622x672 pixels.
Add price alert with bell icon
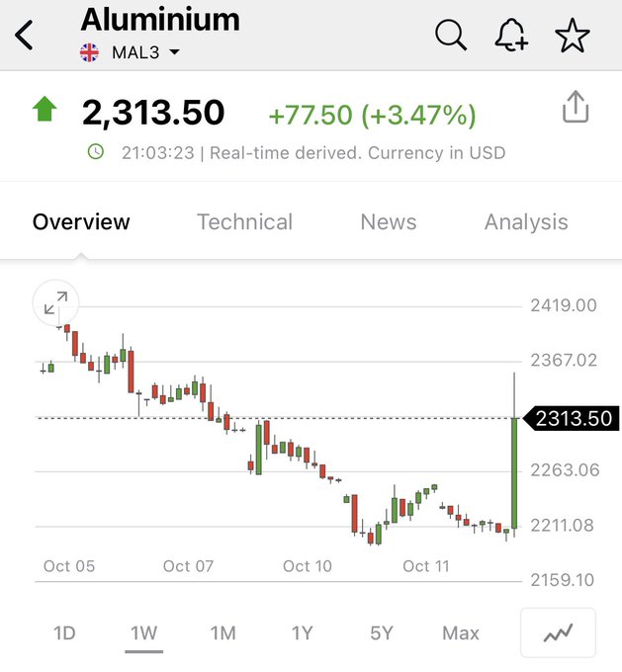click(x=510, y=36)
